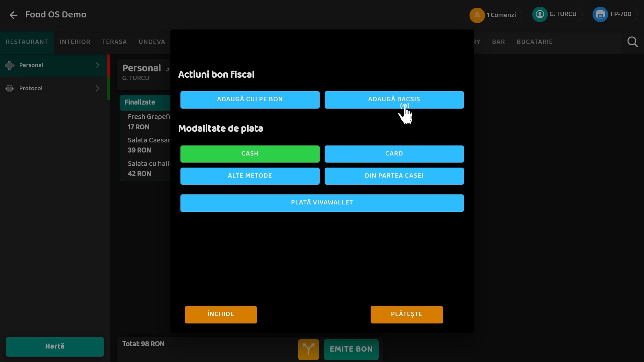Switch to the TERASA tab

tap(114, 42)
